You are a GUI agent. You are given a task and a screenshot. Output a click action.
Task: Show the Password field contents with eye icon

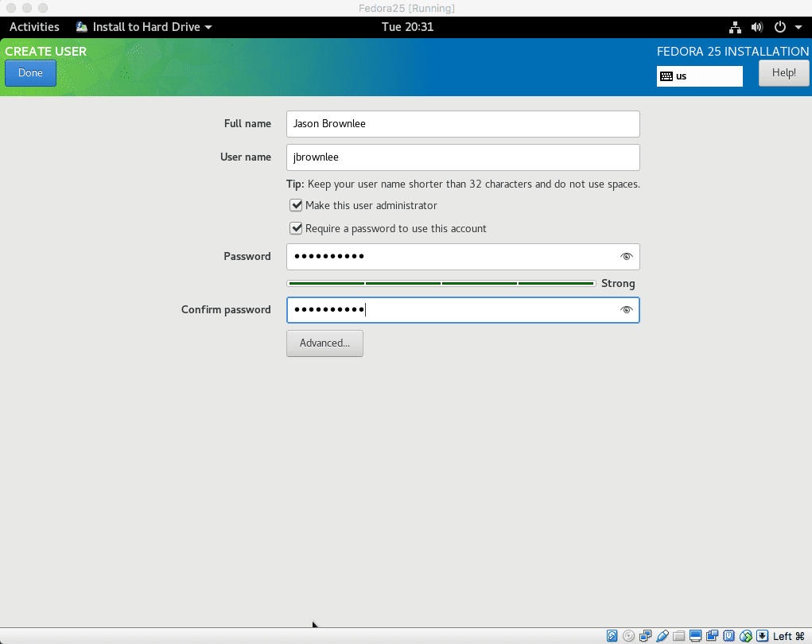tap(627, 257)
